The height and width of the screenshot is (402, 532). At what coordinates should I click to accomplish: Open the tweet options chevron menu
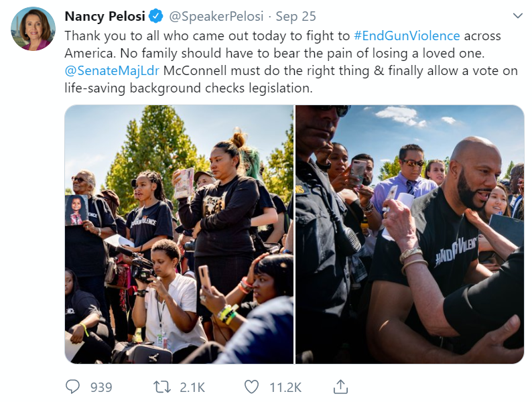[x=517, y=15]
